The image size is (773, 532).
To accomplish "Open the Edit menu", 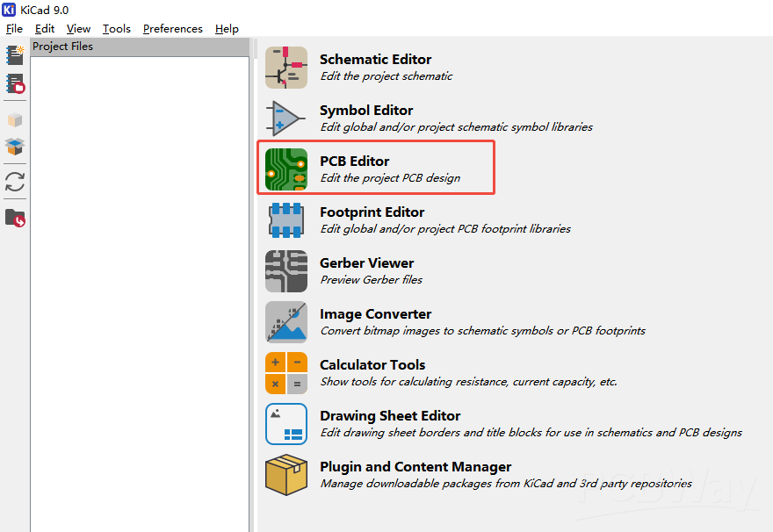I will pos(45,29).
